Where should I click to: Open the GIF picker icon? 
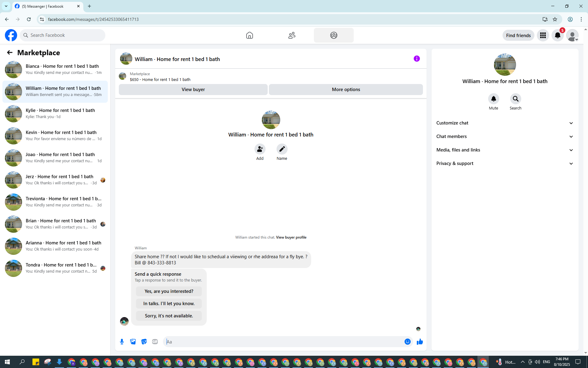tap(155, 342)
